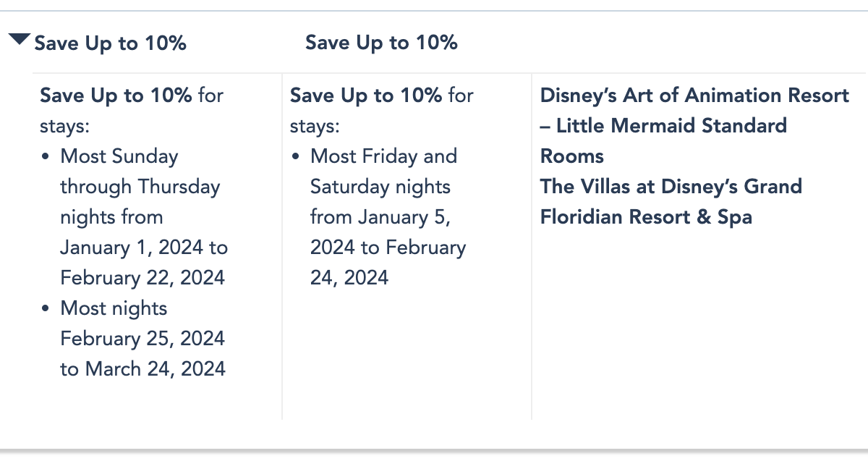Select bold Save Up to 10% above Sunday bullet
The image size is (868, 469).
(116, 96)
